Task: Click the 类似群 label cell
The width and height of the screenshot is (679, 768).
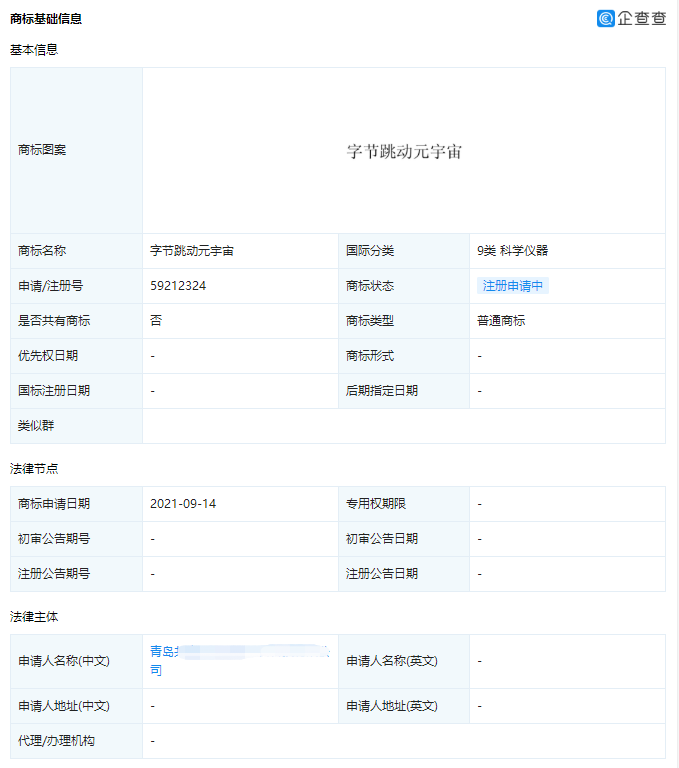Action: point(76,426)
